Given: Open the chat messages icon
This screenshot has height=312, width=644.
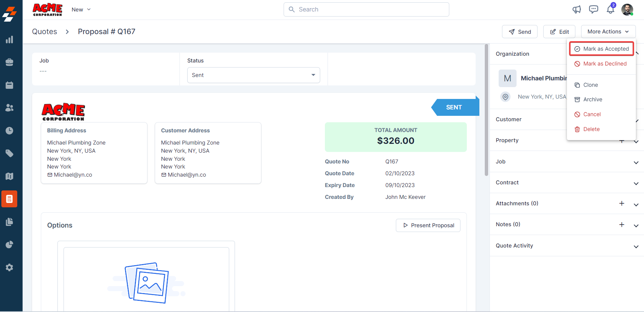Looking at the screenshot, I should pos(593,9).
